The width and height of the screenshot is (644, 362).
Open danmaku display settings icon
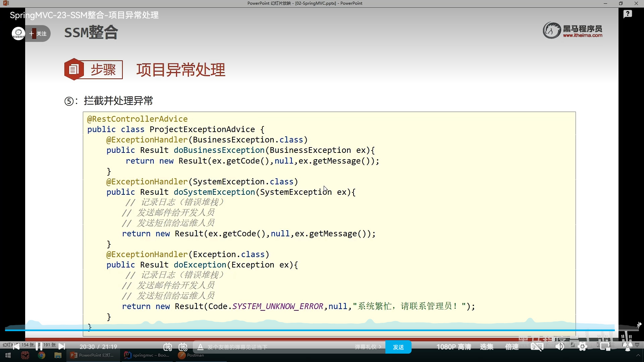(x=183, y=347)
